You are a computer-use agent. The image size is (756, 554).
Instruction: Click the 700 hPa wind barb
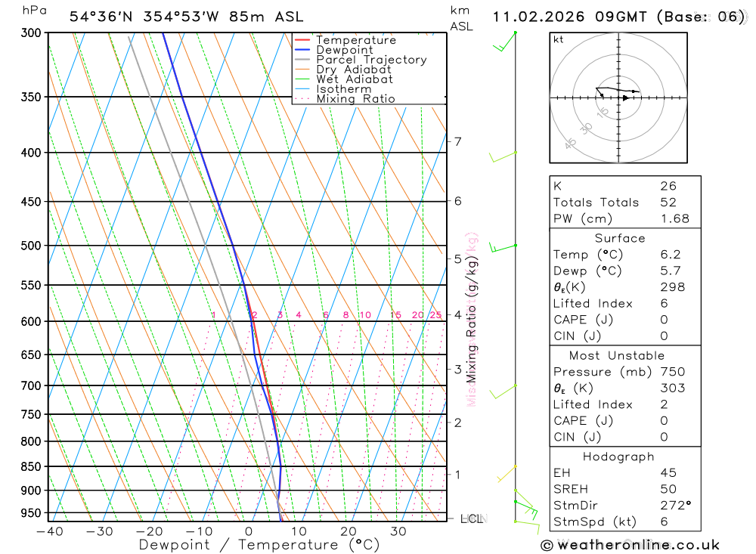(503, 392)
